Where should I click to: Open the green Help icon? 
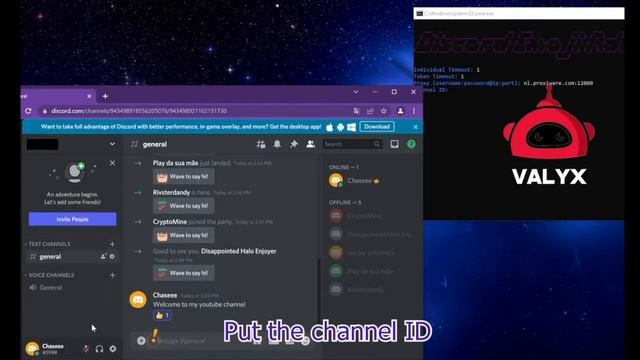411,144
